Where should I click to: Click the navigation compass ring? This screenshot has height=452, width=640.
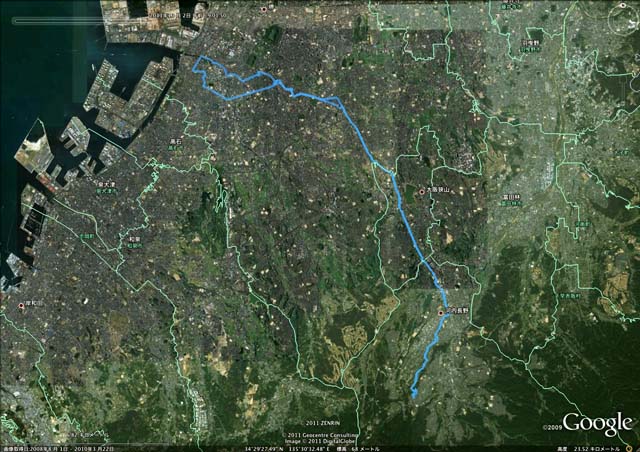point(623,19)
